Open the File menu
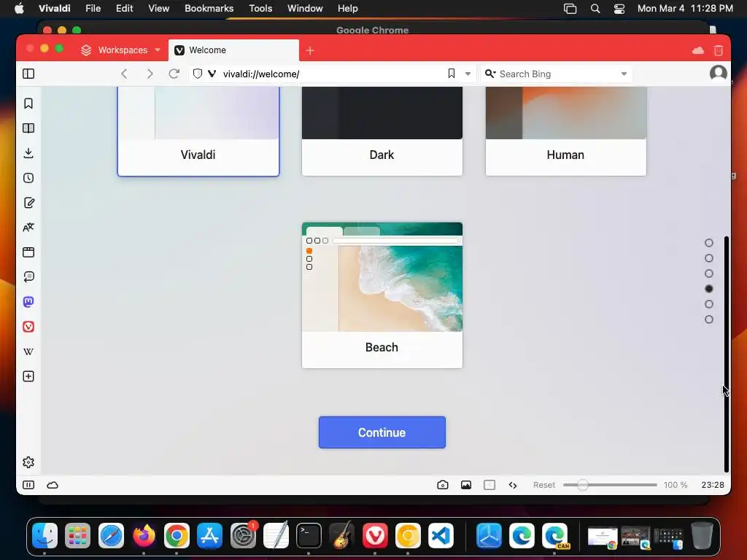This screenshot has width=747, height=560. coord(93,8)
